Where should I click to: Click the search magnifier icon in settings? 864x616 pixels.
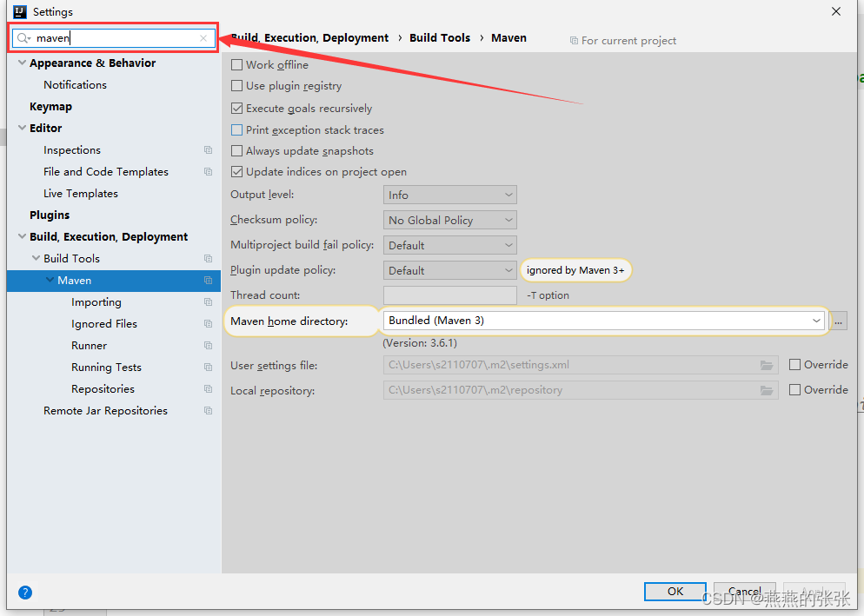23,38
